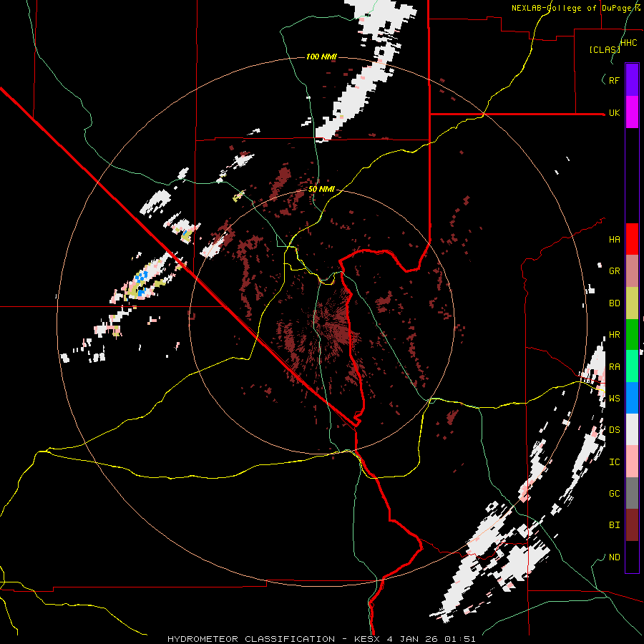This screenshot has height=644, width=644.
Task: Select the 'WS' legend label
Action: [614, 399]
